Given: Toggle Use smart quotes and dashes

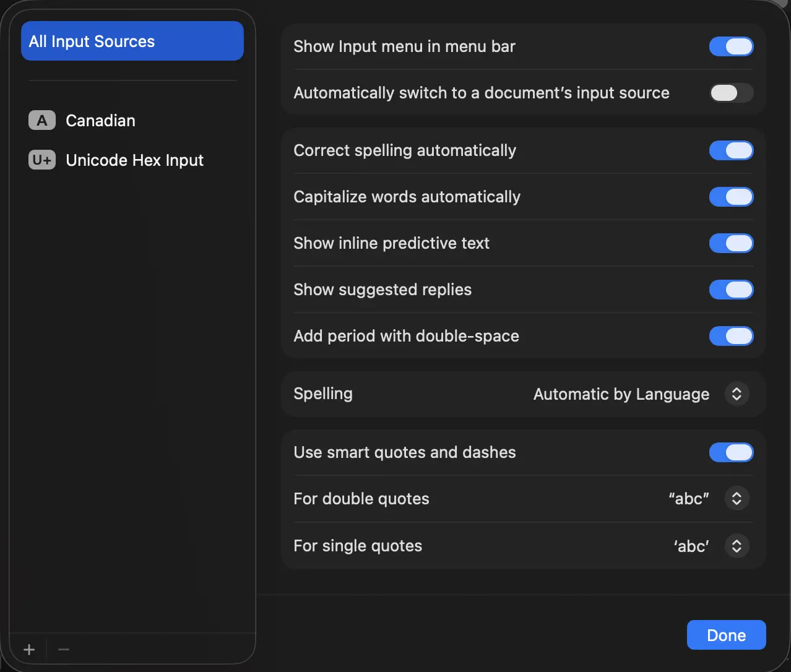Looking at the screenshot, I should click(x=731, y=452).
